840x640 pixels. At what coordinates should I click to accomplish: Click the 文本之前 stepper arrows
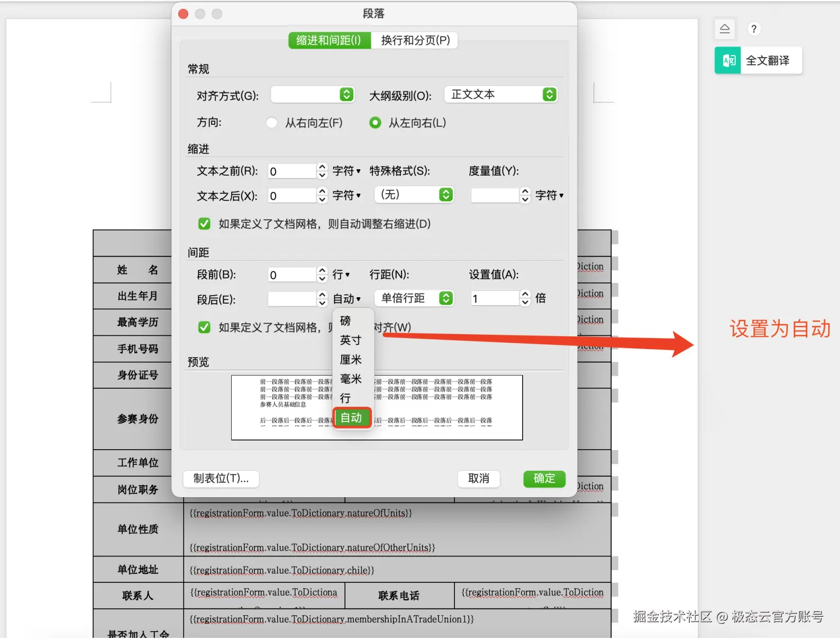322,171
